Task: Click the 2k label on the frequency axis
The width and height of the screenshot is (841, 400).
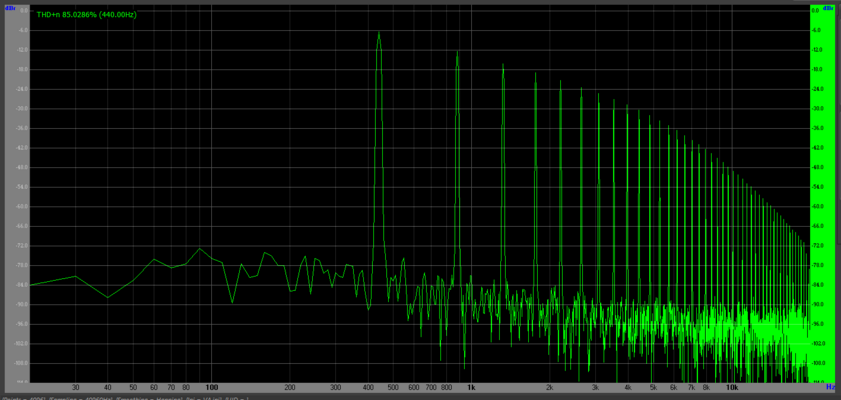Action: click(x=550, y=387)
